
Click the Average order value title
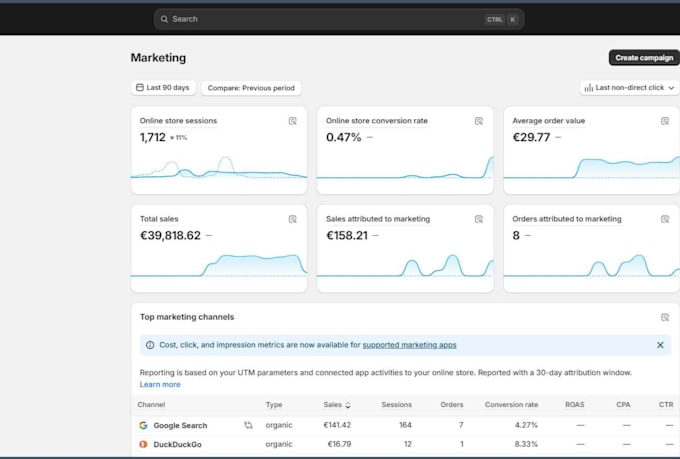tap(549, 121)
